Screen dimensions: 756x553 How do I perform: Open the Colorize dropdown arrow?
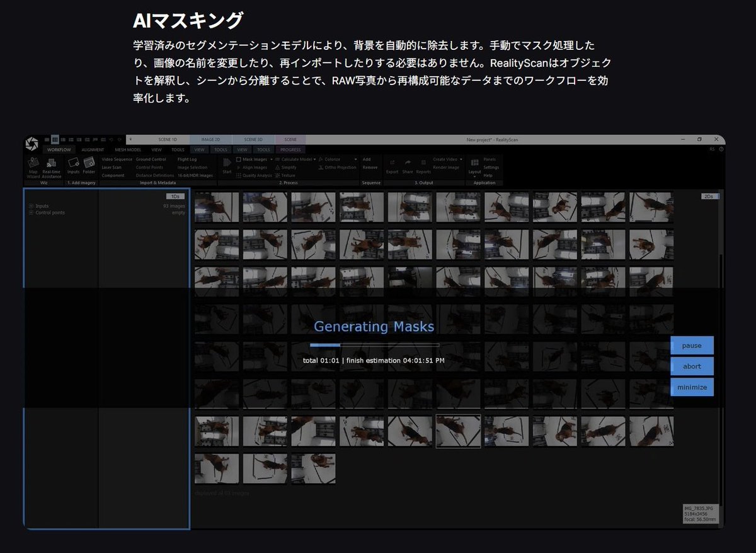pyautogui.click(x=355, y=160)
